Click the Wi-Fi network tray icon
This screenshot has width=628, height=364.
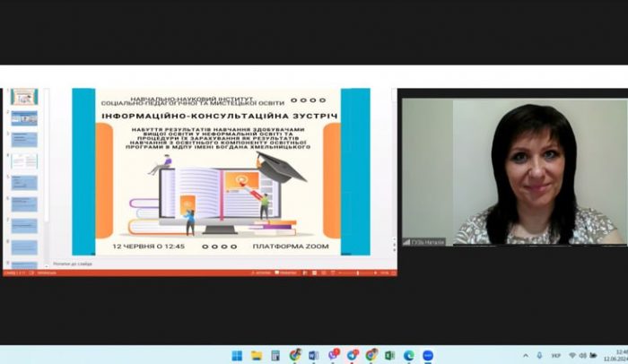(x=571, y=355)
